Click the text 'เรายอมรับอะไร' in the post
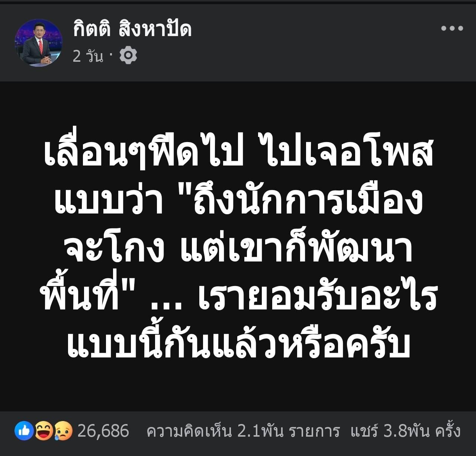This screenshot has height=456, width=476. (317, 296)
